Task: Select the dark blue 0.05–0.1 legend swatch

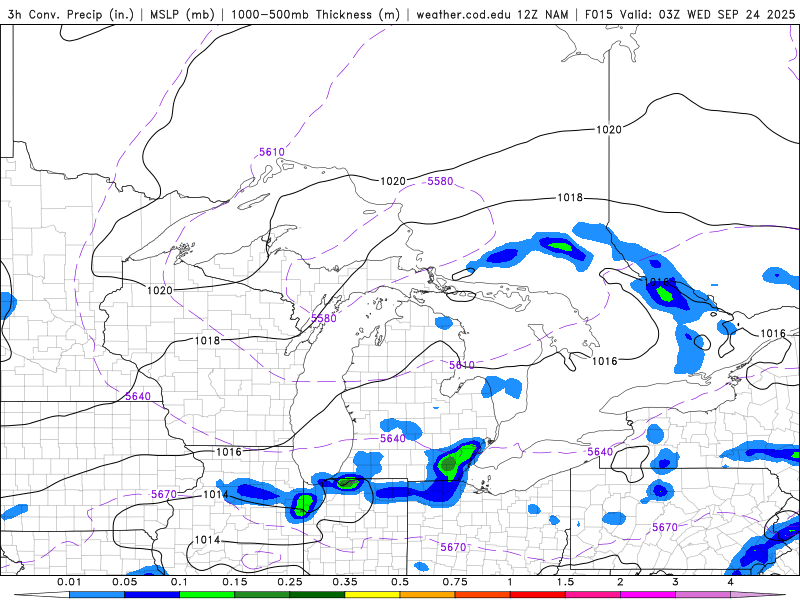Action: tap(152, 595)
